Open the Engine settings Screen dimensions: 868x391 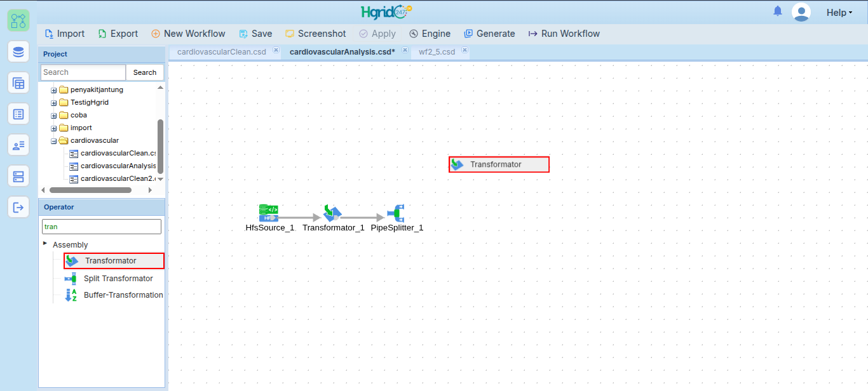pyautogui.click(x=430, y=34)
